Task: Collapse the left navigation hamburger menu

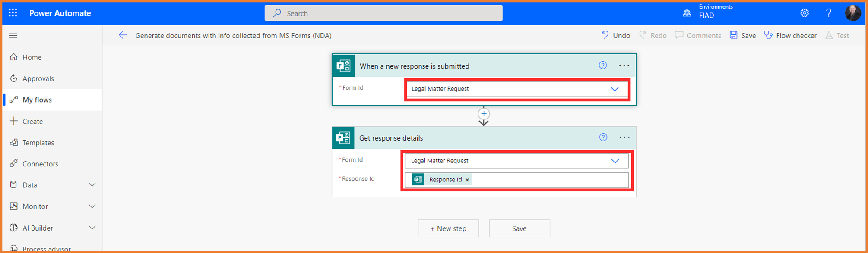Action: point(13,35)
